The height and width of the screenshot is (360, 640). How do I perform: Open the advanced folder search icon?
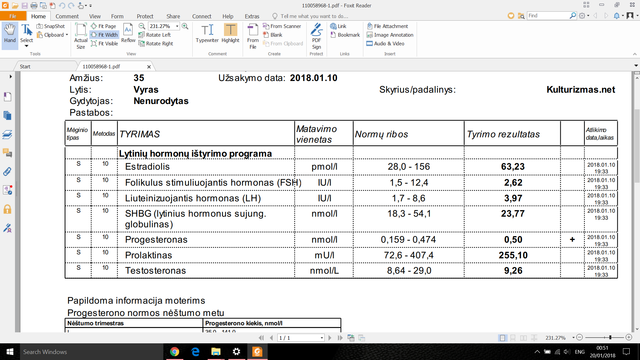pos(521,16)
